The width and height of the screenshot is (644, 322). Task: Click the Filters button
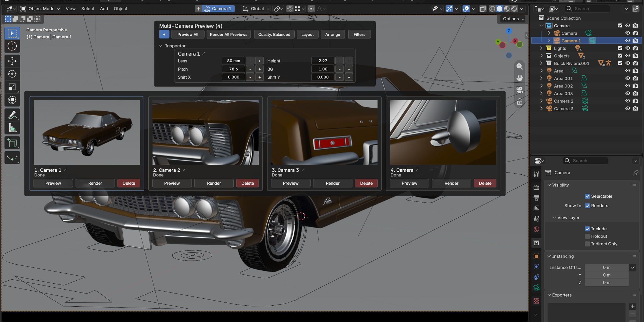[x=359, y=34]
